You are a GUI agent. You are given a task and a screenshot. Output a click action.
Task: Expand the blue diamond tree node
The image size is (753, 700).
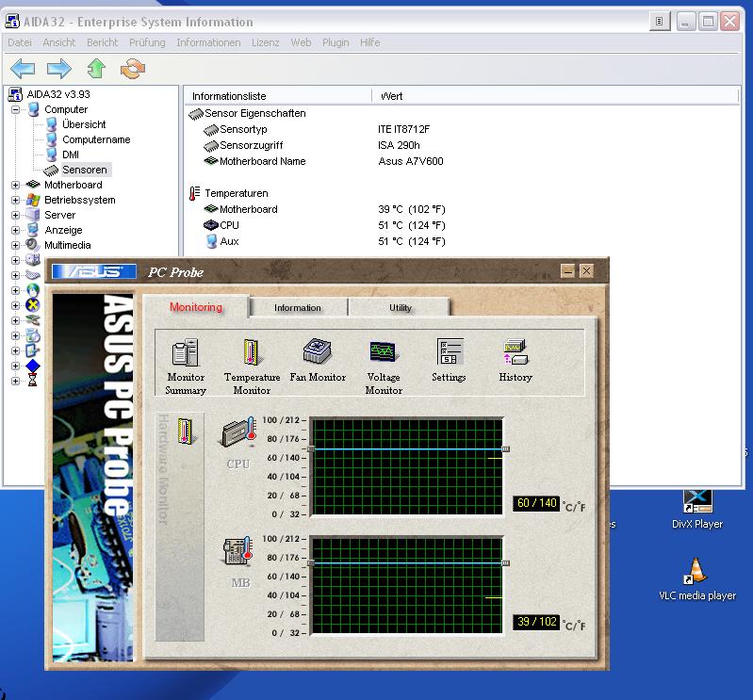point(15,366)
